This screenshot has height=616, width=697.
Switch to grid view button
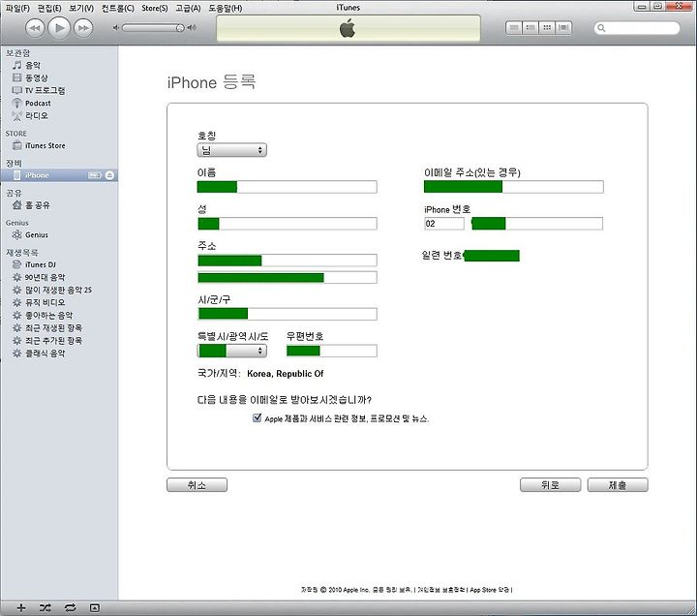[x=547, y=27]
